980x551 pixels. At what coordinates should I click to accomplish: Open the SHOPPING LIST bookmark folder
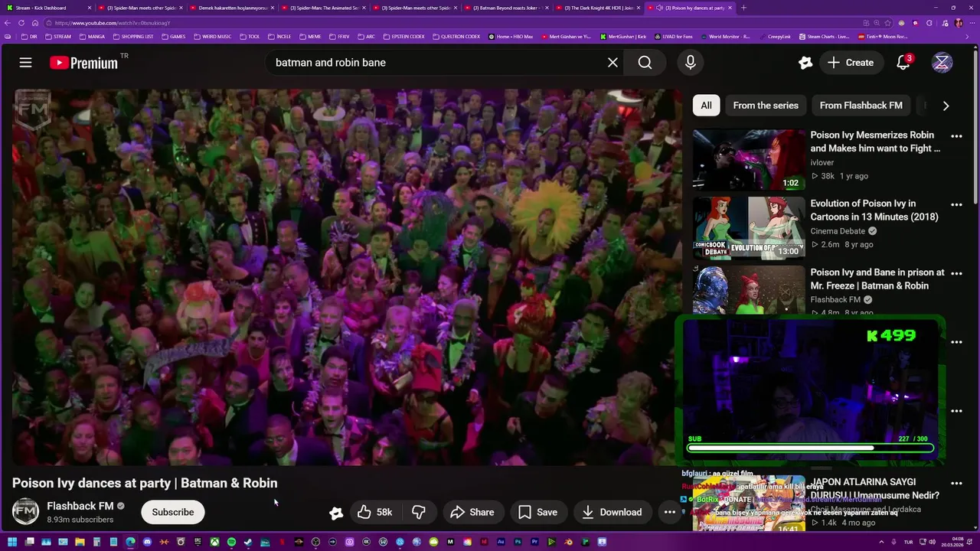point(132,37)
